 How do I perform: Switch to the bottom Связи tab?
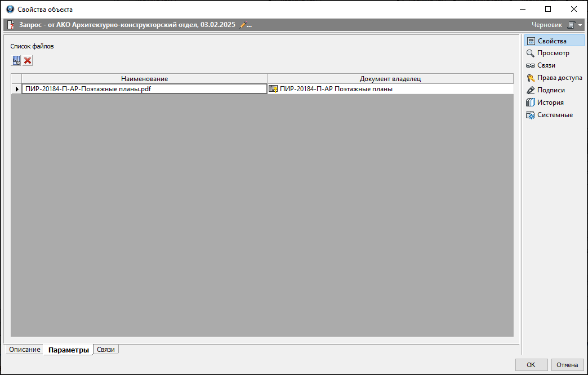tap(106, 350)
